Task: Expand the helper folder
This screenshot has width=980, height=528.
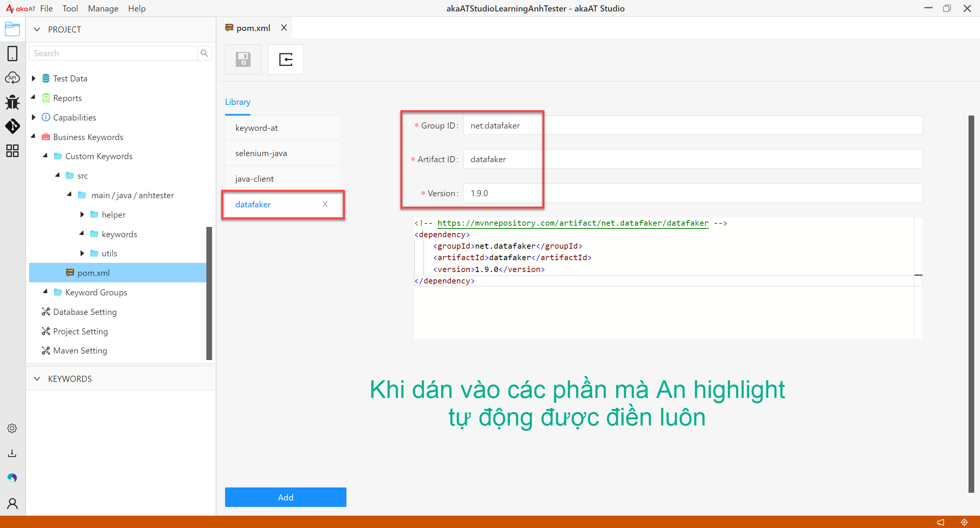Action: [82, 215]
